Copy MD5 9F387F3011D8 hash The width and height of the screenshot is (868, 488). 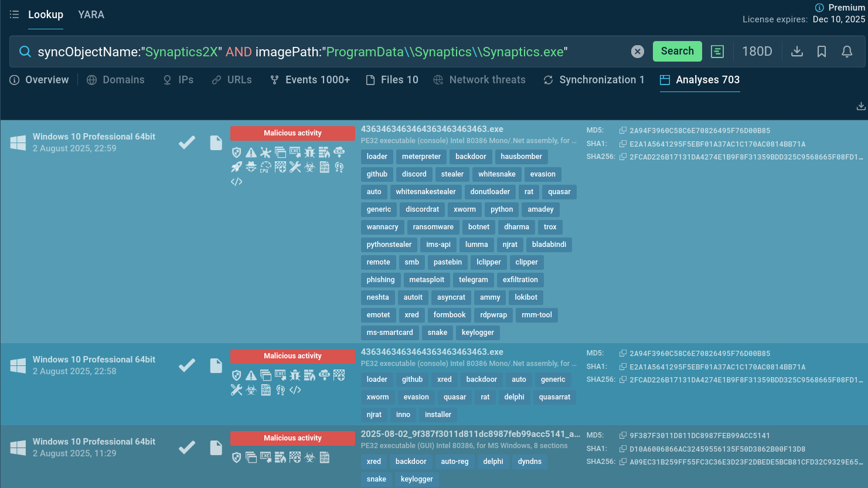coord(623,435)
